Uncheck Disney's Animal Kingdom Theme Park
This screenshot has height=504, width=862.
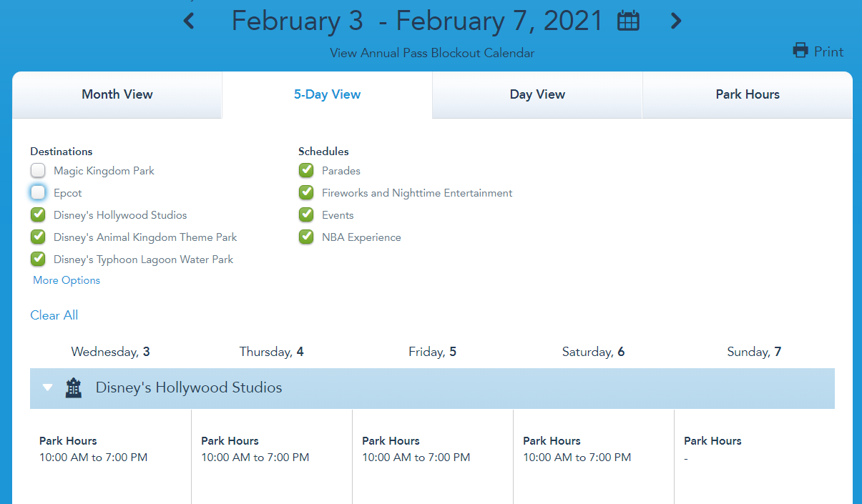click(38, 237)
